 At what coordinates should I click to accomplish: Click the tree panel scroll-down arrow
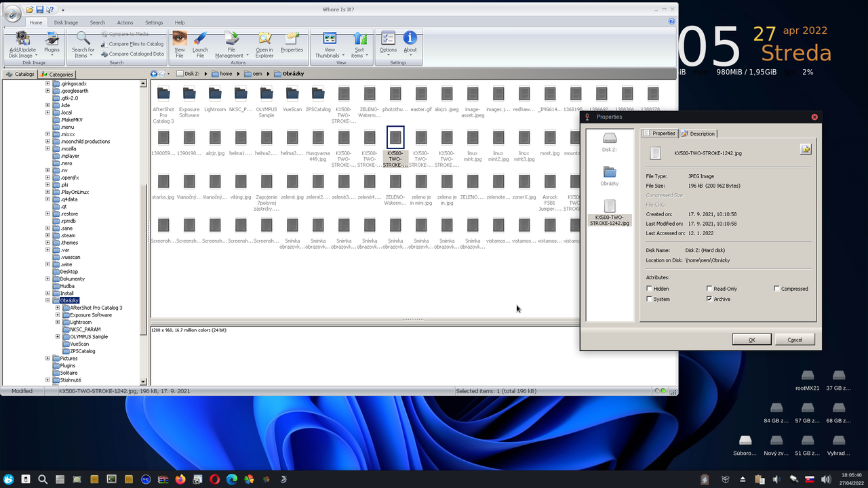[x=143, y=382]
